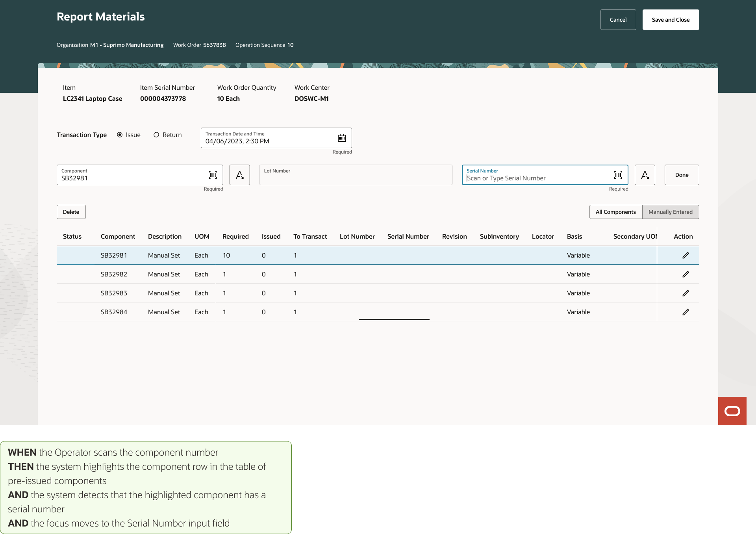756x534 pixels.
Task: Edit the SB32983 row with pencil icon
Action: click(686, 293)
